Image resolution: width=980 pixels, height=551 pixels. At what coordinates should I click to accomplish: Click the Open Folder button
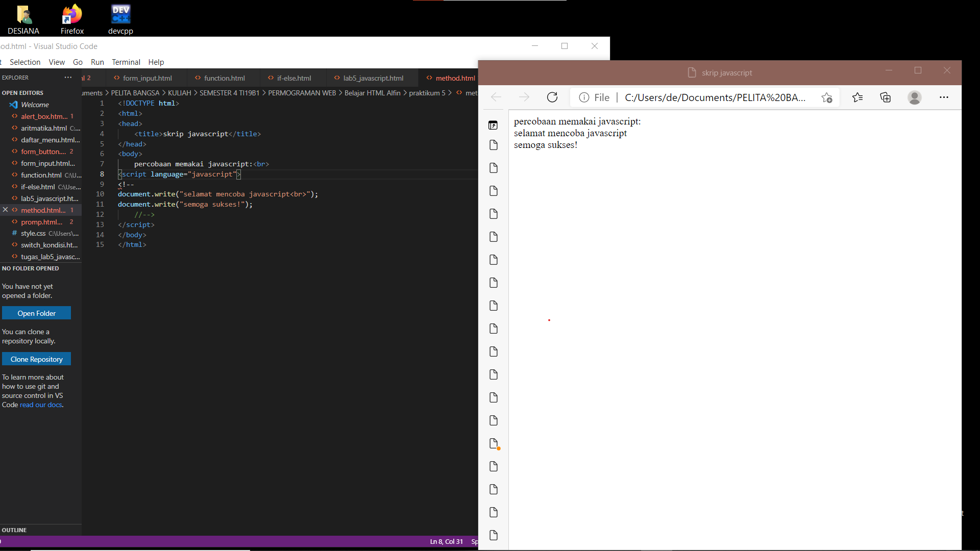coord(36,313)
